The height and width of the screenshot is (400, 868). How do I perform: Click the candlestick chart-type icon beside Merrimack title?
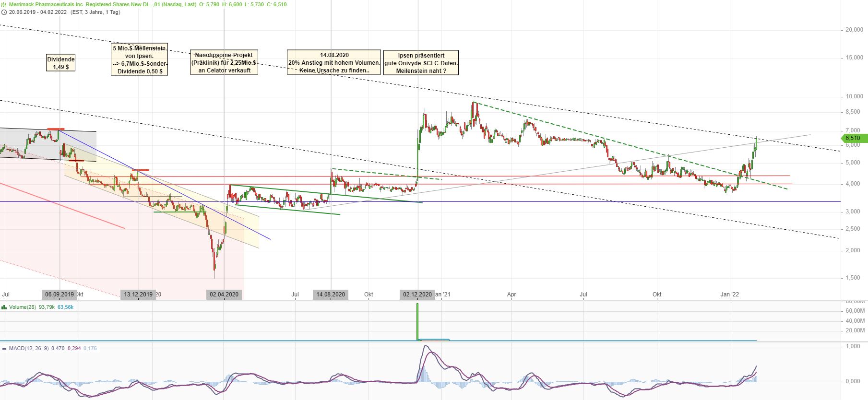4,4
